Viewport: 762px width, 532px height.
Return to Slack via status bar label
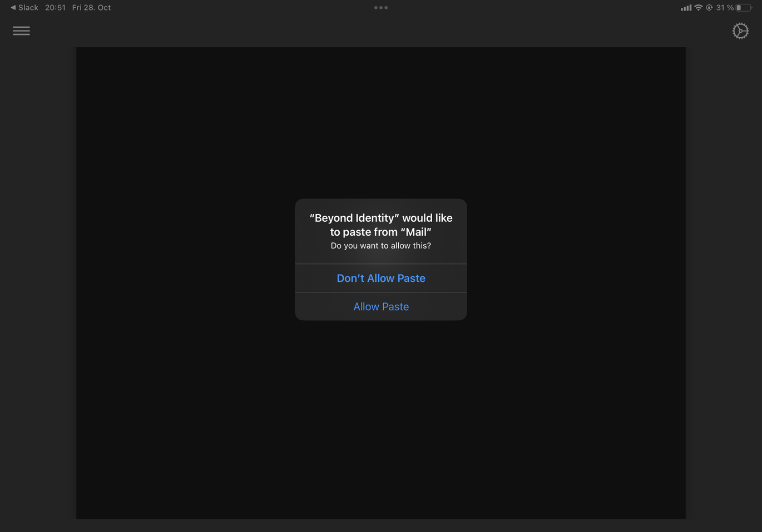[x=28, y=8]
